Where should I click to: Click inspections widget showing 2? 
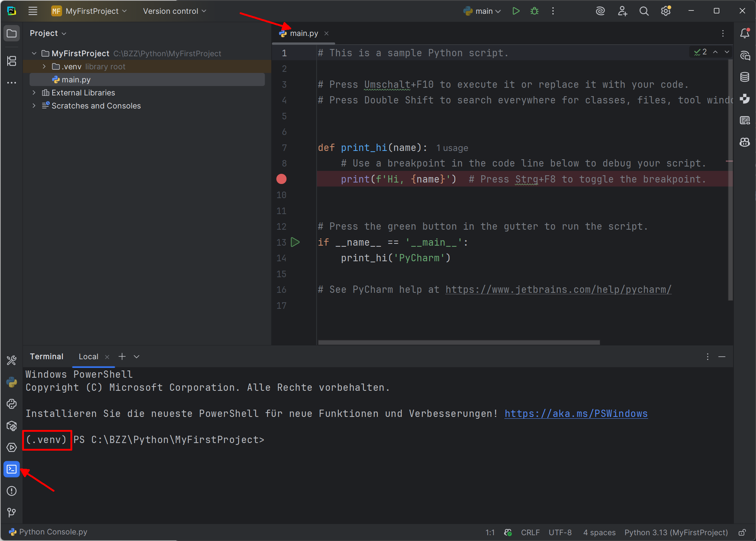coord(700,52)
